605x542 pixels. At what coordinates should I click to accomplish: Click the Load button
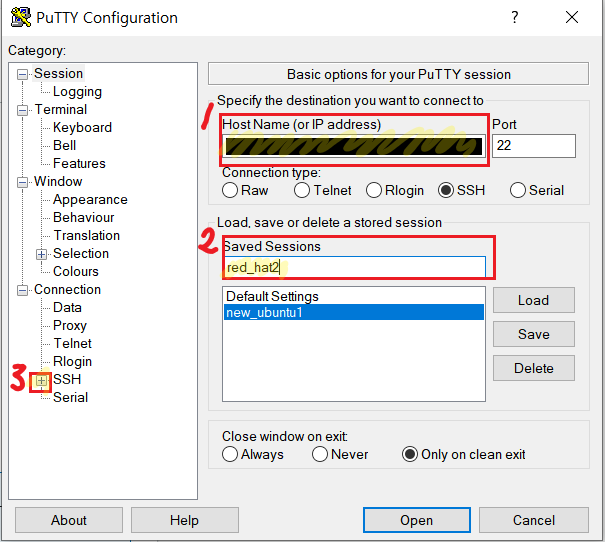pyautogui.click(x=534, y=300)
